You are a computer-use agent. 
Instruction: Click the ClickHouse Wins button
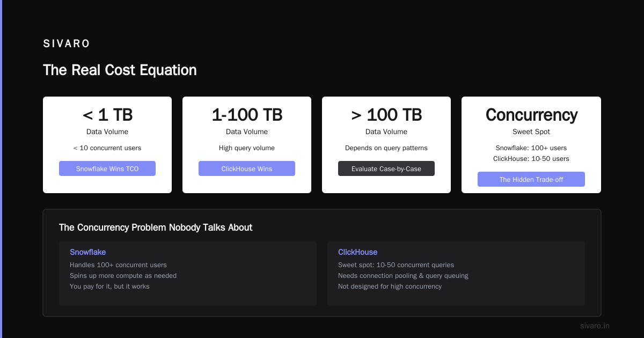pyautogui.click(x=247, y=168)
